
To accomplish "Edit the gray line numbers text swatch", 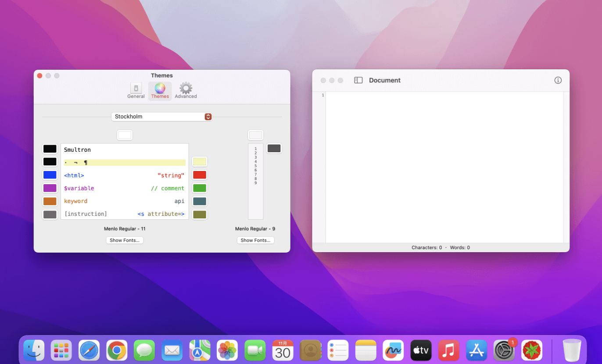I will tap(274, 148).
